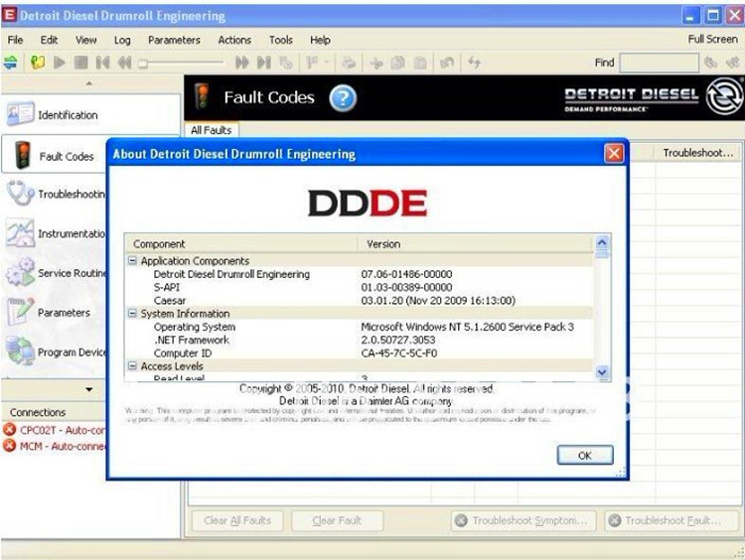
Task: Open log file toolbar icon
Action: pyautogui.click(x=37, y=63)
